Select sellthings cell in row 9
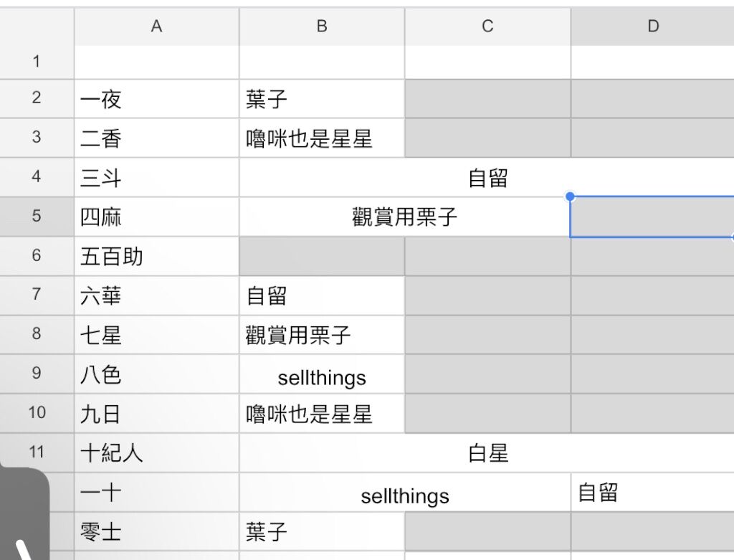734x560 pixels. tap(322, 374)
